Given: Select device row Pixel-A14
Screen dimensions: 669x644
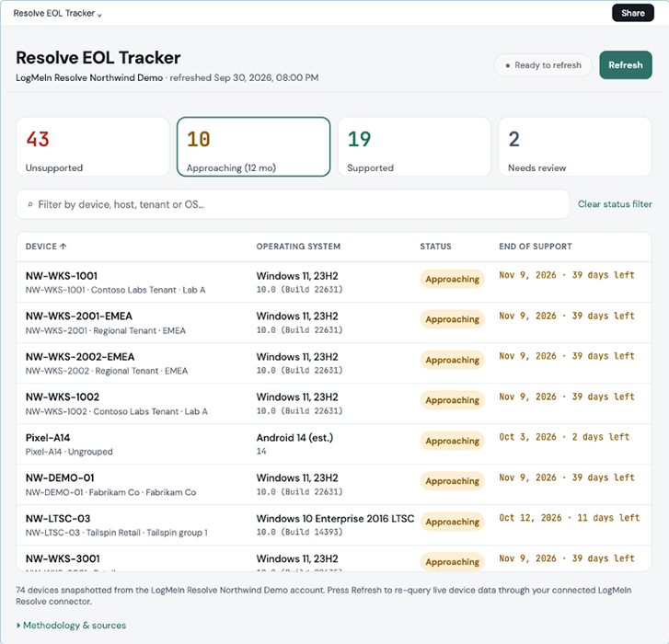Looking at the screenshot, I should tap(334, 444).
